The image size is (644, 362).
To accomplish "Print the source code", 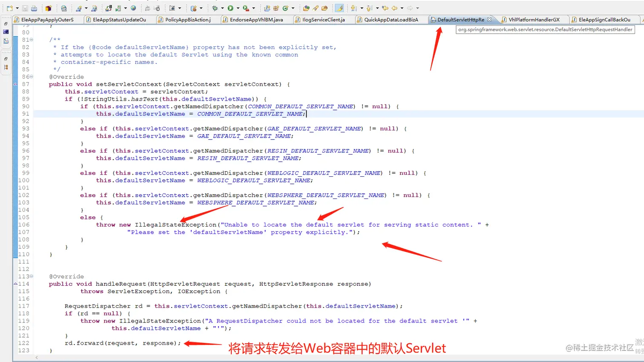I will (x=34, y=8).
